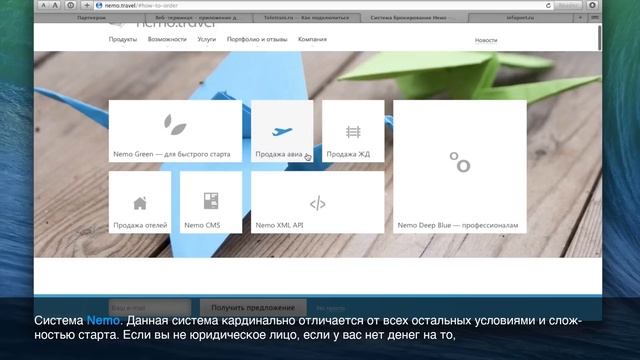Click the airplane icon on Продажа авиа tile
The width and height of the screenshot is (640, 360).
(x=282, y=131)
